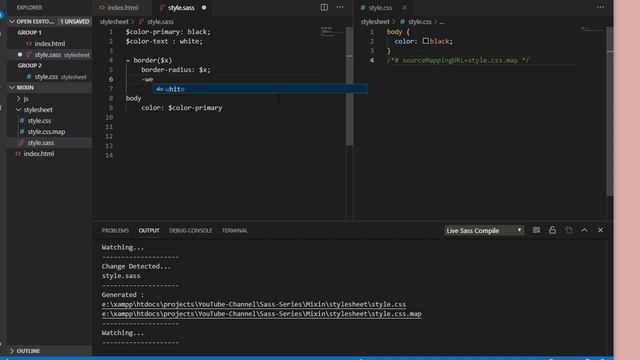Close the output panel
Image resolution: width=640 pixels, height=360 pixels.
pyautogui.click(x=600, y=231)
